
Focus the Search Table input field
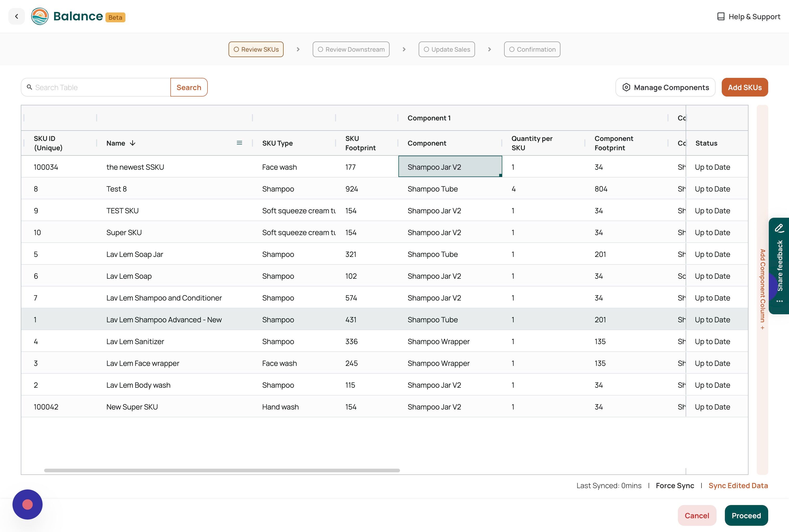pos(96,87)
